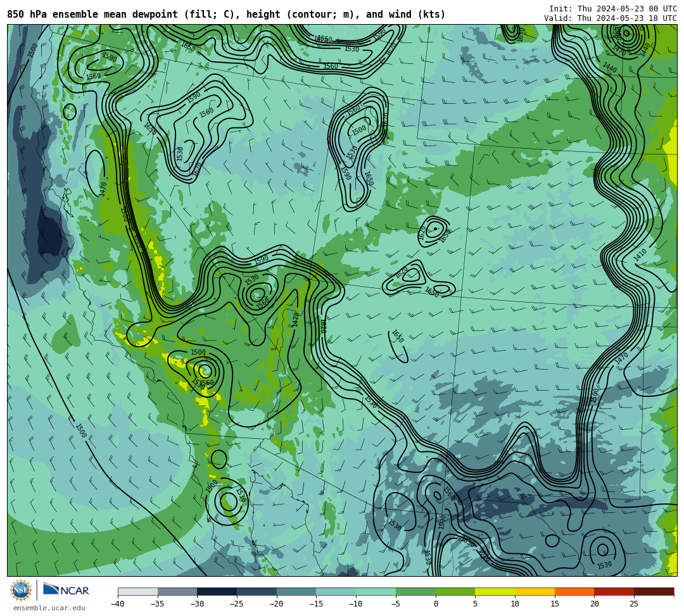Screen dimensions: 684x616
Task: Click the color bar segment between -15 and -10
Action: pyautogui.click(x=336, y=591)
